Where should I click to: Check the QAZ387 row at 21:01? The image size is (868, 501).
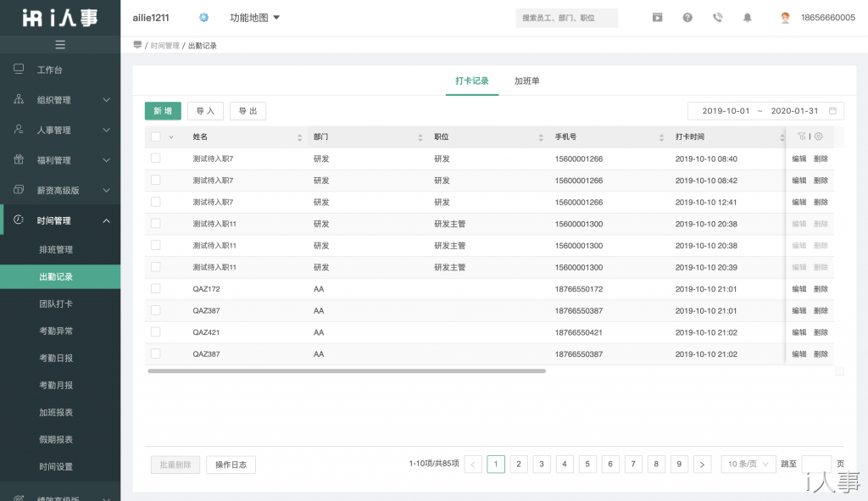[156, 310]
